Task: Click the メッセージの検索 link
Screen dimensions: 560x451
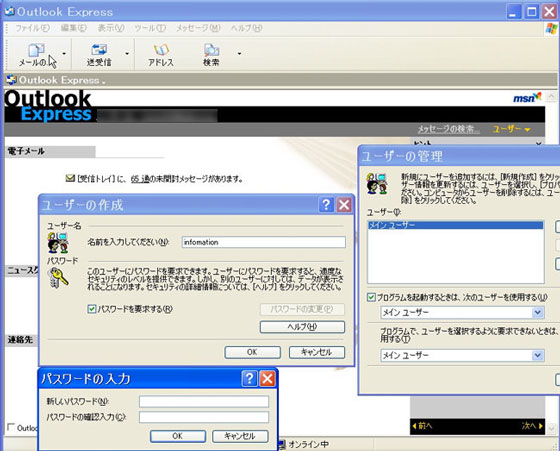Action: click(x=449, y=129)
